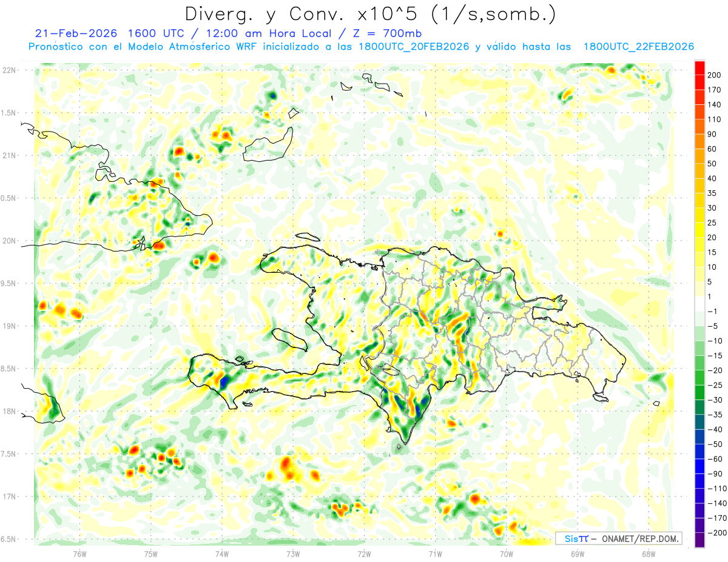This screenshot has height=562, width=728.
Task: Click longitude axis label '69W'
Action: point(578,554)
